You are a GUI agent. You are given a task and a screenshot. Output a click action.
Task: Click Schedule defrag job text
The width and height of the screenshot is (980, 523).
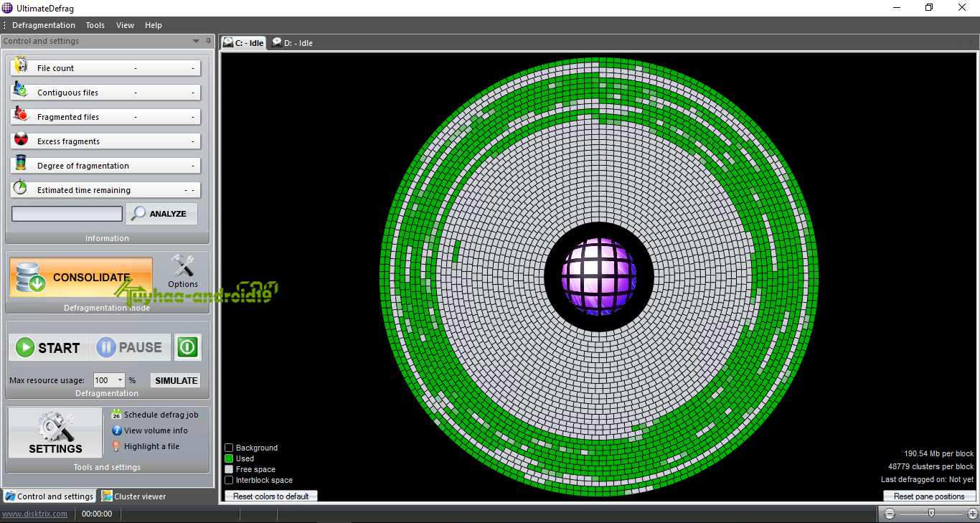click(161, 415)
